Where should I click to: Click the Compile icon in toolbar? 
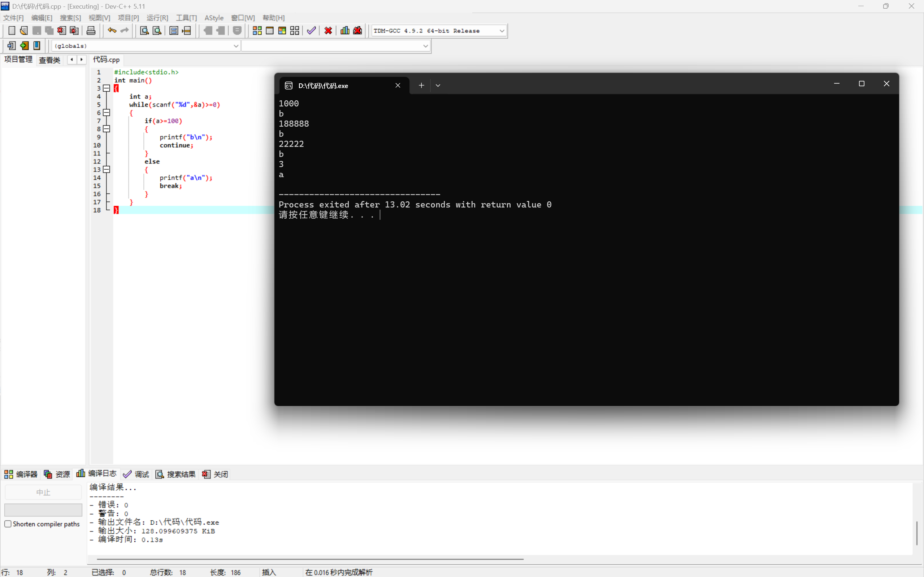257,31
